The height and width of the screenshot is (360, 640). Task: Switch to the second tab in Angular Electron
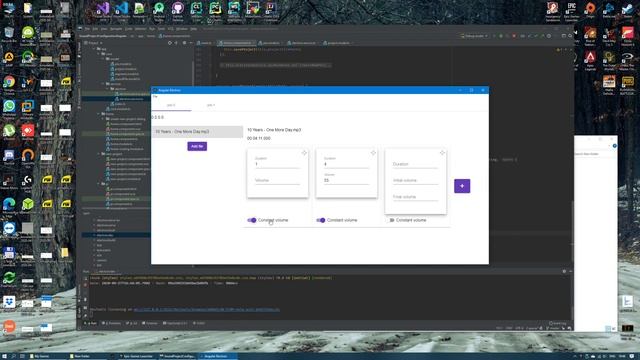point(211,105)
